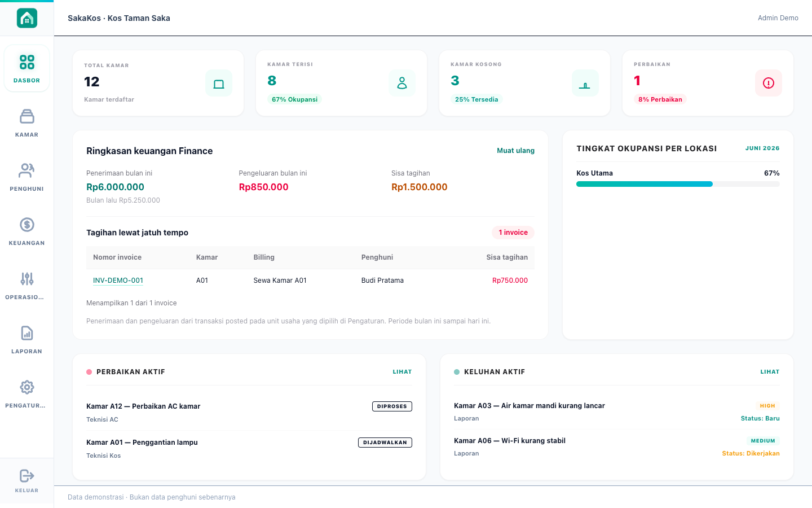Click Lihat in Perbaikan Aktif panel

[x=402, y=372]
